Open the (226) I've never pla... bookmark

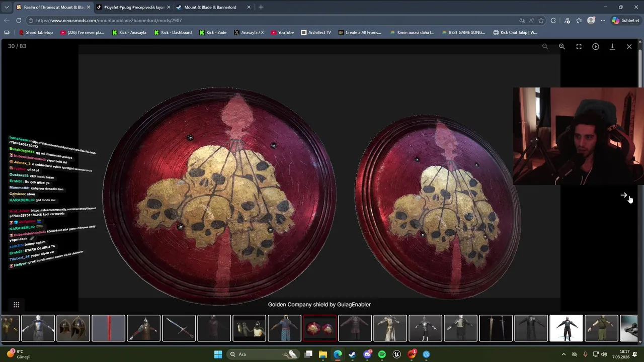pos(82,33)
